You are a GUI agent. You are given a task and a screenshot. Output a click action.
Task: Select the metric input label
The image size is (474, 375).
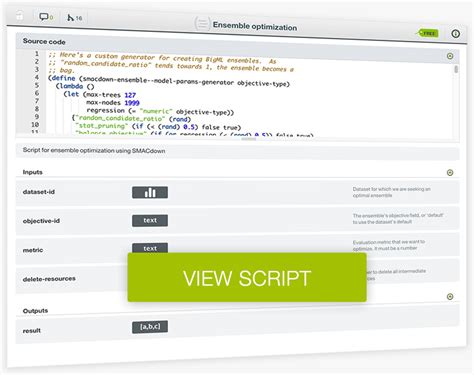tap(33, 250)
